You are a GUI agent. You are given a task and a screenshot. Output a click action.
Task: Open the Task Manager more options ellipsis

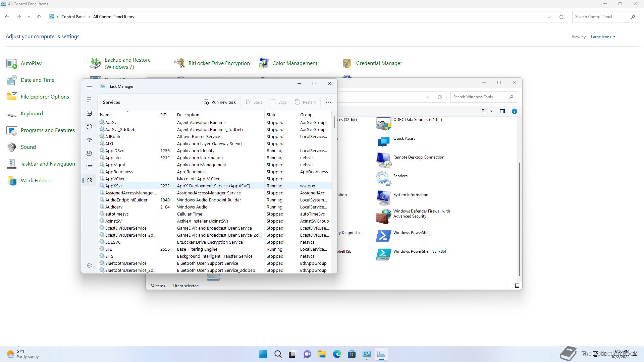(x=329, y=102)
